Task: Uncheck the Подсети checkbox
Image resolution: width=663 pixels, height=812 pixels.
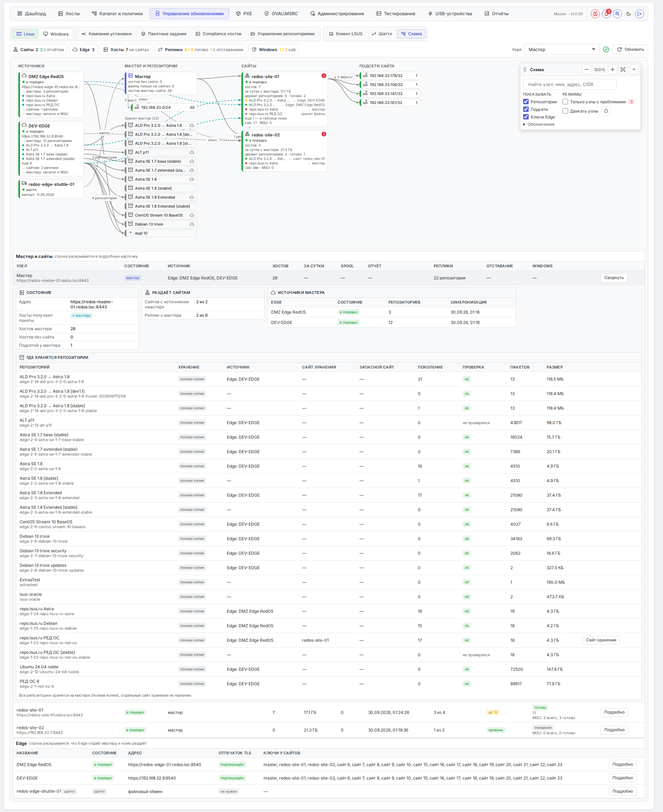Action: (526, 109)
